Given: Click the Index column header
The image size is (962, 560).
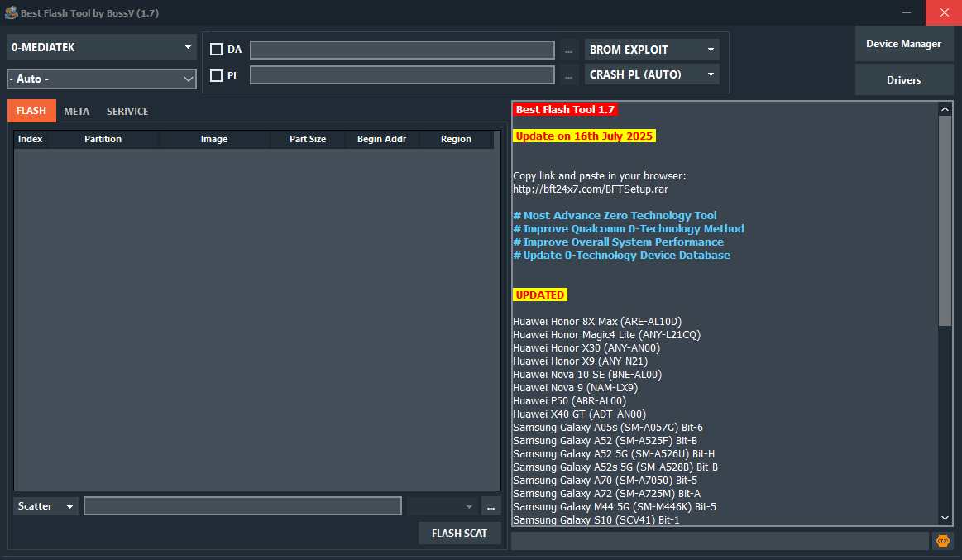Looking at the screenshot, I should click(x=30, y=139).
